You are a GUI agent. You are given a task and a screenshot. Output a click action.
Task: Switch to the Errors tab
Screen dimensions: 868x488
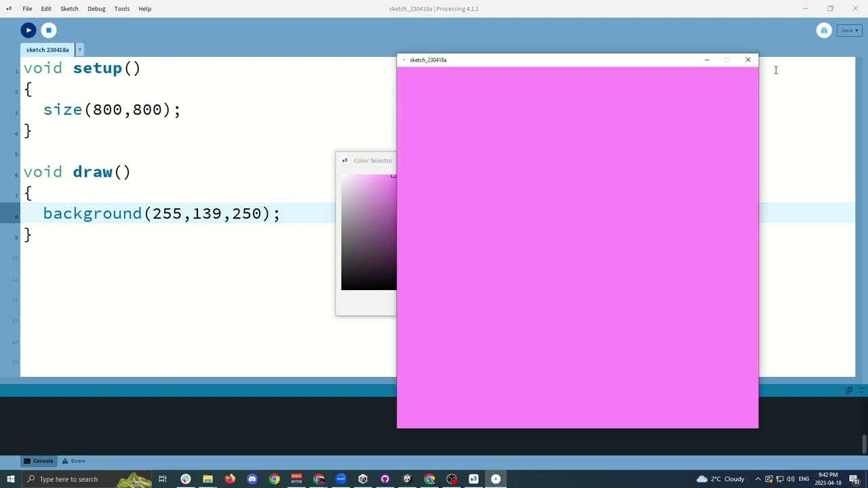(73, 461)
